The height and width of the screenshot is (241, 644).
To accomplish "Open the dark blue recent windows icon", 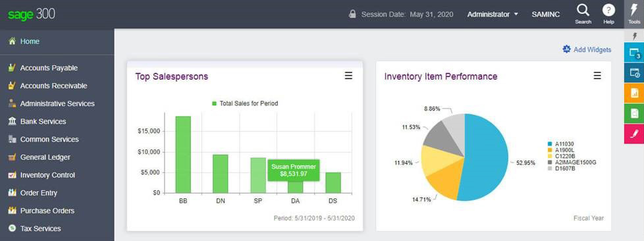I will (634, 72).
